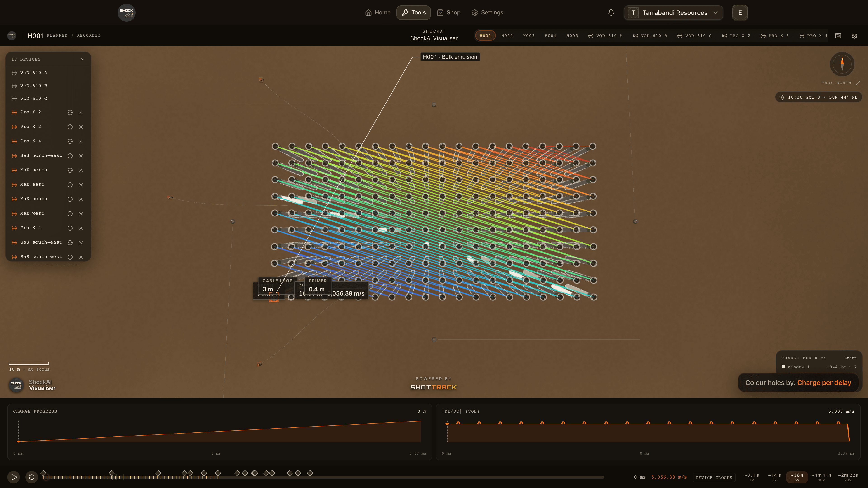Open Tarrabandi Resources organisation dropdown
This screenshot has width=868, height=488.
(673, 13)
